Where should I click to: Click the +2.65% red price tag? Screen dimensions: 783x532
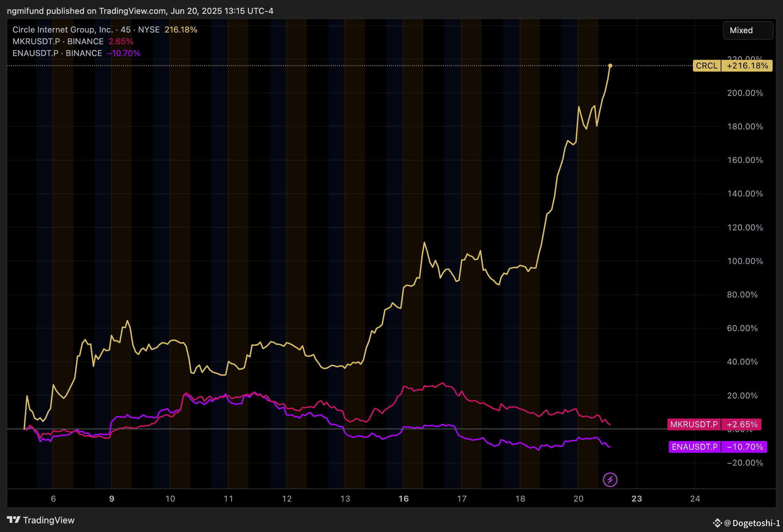coord(741,424)
